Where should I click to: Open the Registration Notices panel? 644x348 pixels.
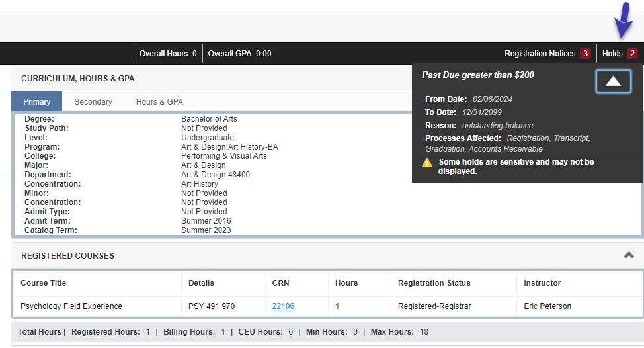pyautogui.click(x=540, y=54)
